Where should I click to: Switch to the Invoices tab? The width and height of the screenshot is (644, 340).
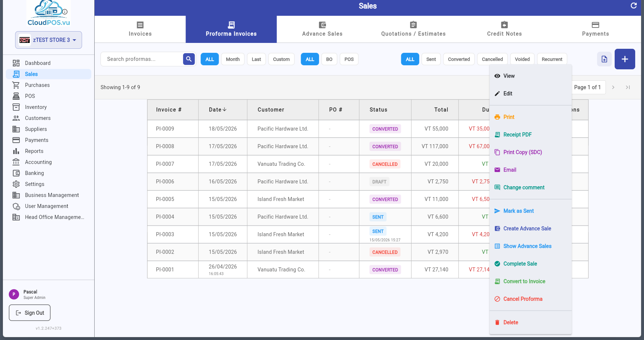pyautogui.click(x=140, y=29)
